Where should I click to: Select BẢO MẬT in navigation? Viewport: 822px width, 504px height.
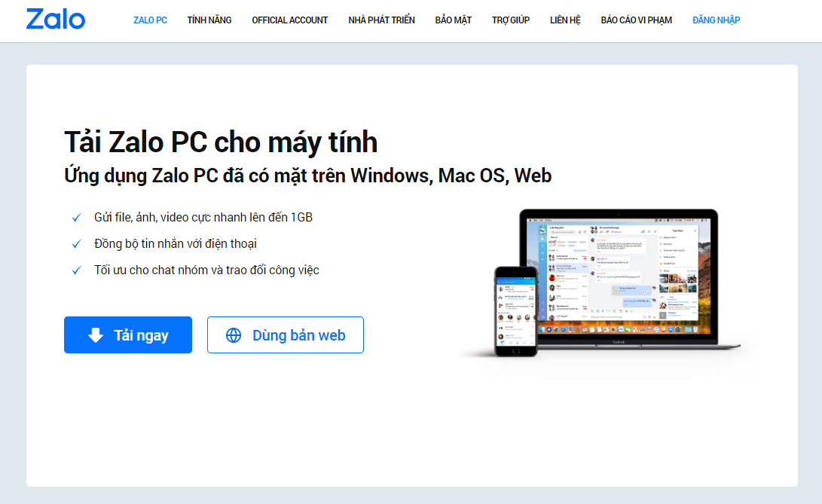(454, 20)
